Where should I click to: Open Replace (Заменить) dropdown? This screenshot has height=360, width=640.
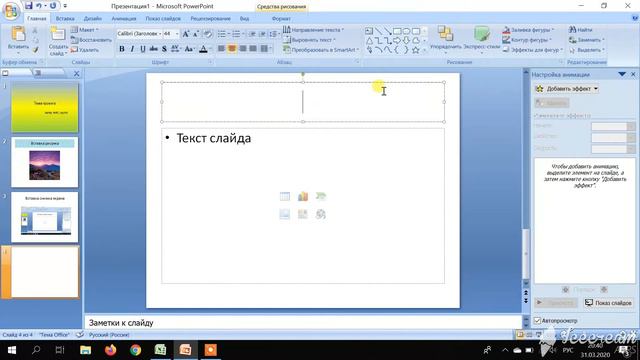click(587, 40)
